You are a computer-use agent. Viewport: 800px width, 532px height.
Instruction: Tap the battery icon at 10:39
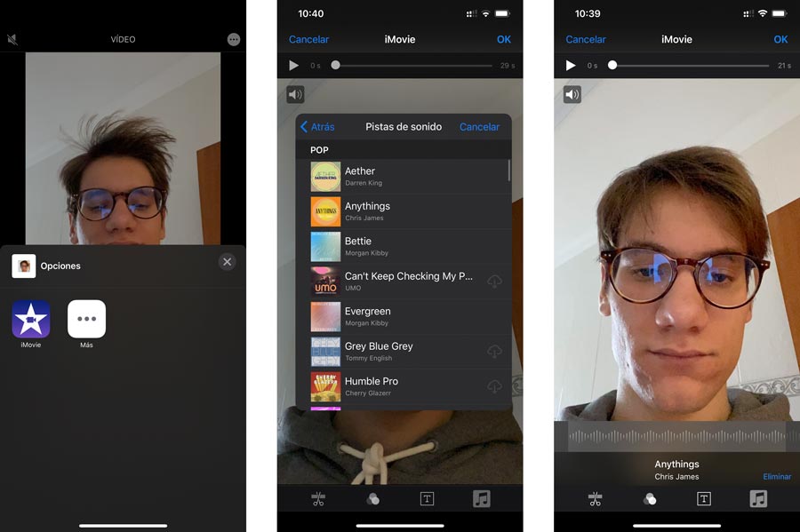coord(780,13)
